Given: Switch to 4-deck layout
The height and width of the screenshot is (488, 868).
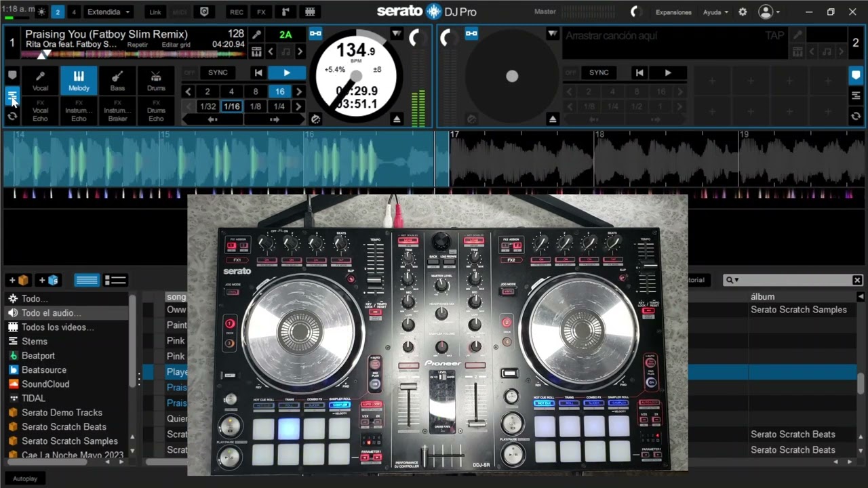Looking at the screenshot, I should [74, 12].
